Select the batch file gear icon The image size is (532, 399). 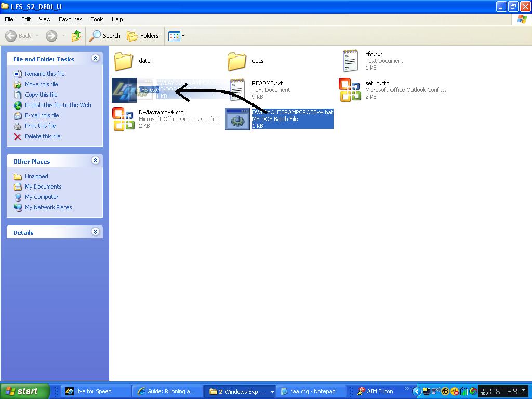coord(237,119)
